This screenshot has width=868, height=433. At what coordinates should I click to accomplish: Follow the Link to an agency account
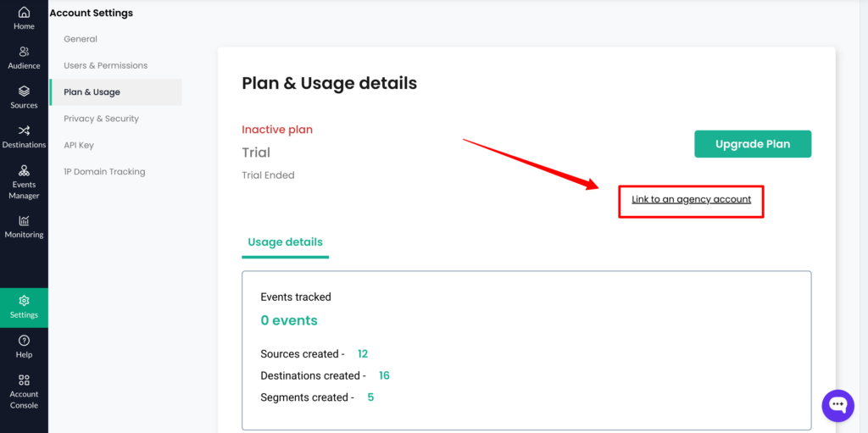[692, 199]
